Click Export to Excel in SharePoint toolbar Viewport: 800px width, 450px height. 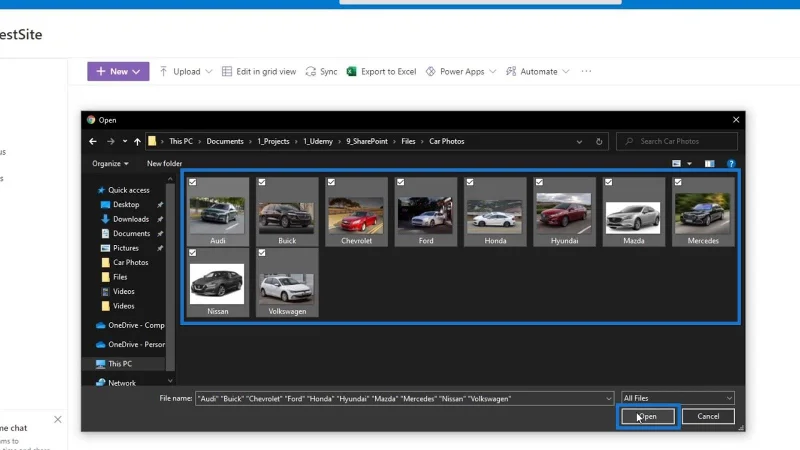coord(382,71)
